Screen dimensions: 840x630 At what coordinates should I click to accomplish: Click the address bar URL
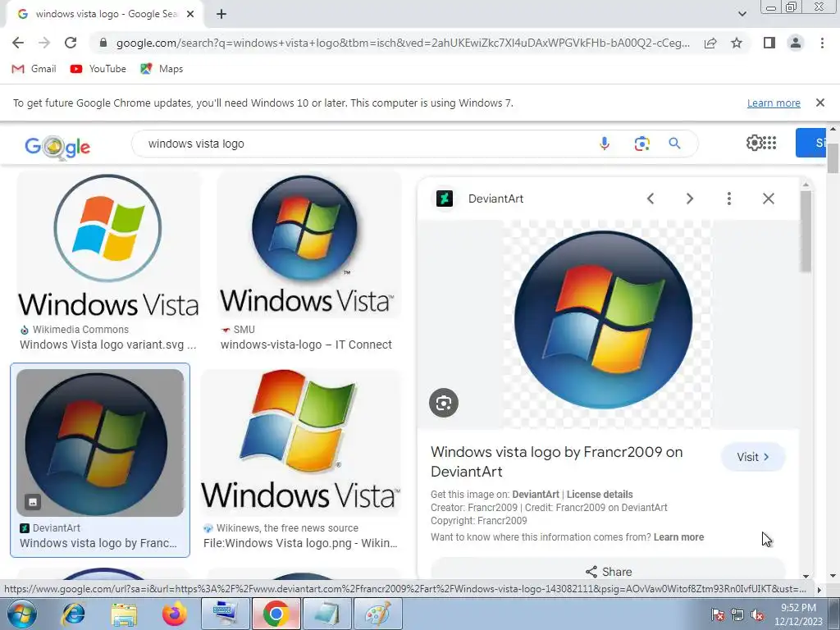[x=403, y=43]
